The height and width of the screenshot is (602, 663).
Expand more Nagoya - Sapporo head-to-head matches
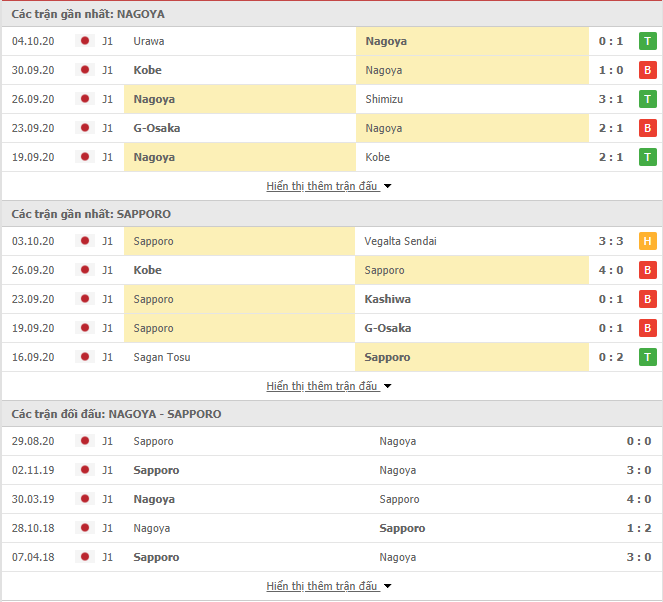329,586
